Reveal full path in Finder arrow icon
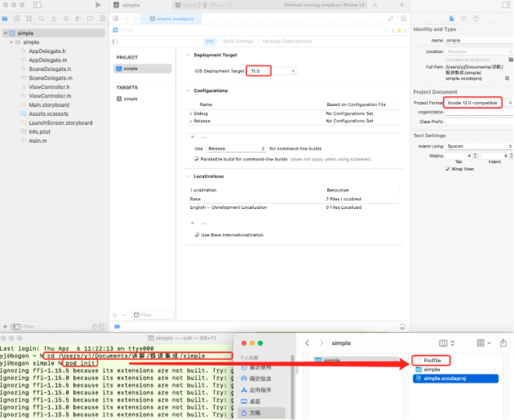Viewport: 514px width, 420px height. click(x=507, y=78)
